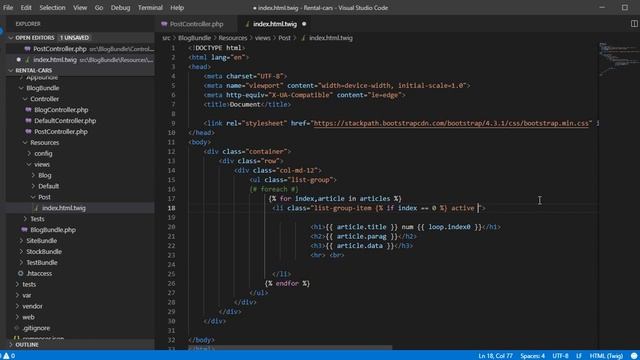This screenshot has height=360, width=640.
Task: Click Ln 18, Col 77 cursor position
Action: (x=495, y=356)
